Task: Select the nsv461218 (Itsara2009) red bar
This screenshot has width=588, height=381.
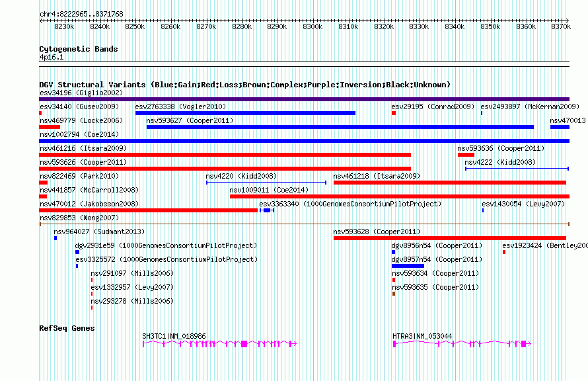Action: pos(450,183)
